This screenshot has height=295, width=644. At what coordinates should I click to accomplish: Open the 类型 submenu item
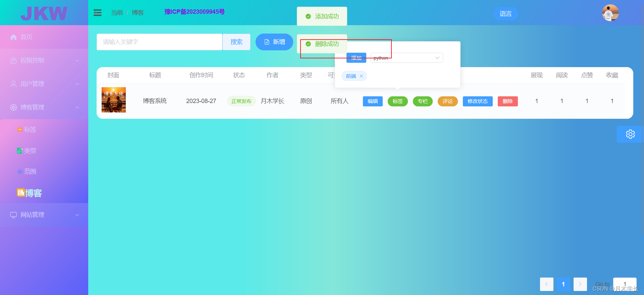tap(44, 151)
